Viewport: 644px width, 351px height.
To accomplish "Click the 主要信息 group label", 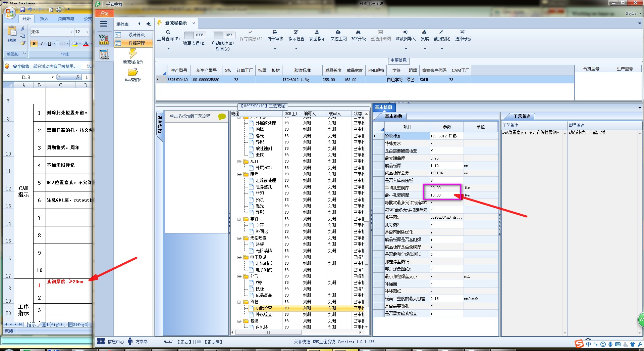I will click(x=398, y=60).
